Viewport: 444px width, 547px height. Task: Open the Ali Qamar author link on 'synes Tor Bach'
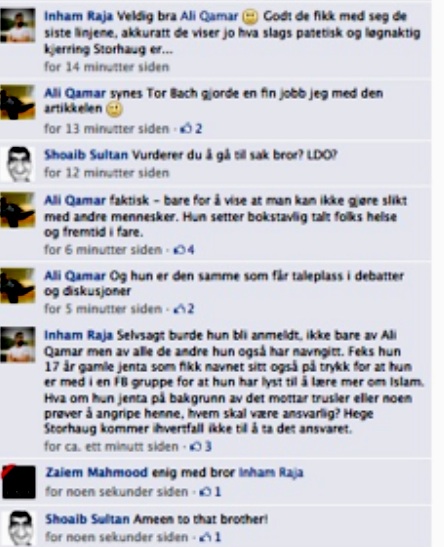75,93
